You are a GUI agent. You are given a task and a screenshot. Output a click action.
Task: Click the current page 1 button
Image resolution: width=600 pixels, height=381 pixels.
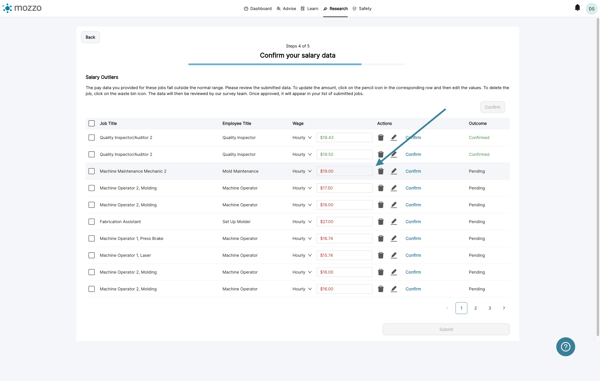[461, 308]
